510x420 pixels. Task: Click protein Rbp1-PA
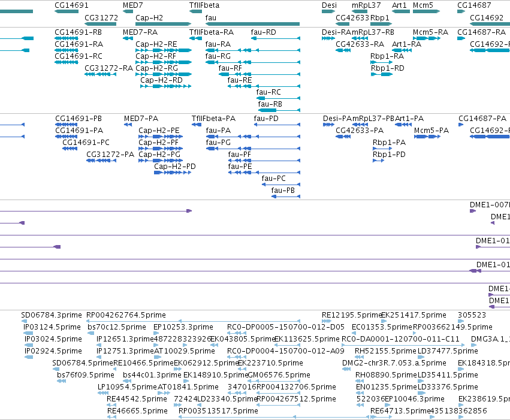pyautogui.click(x=389, y=143)
